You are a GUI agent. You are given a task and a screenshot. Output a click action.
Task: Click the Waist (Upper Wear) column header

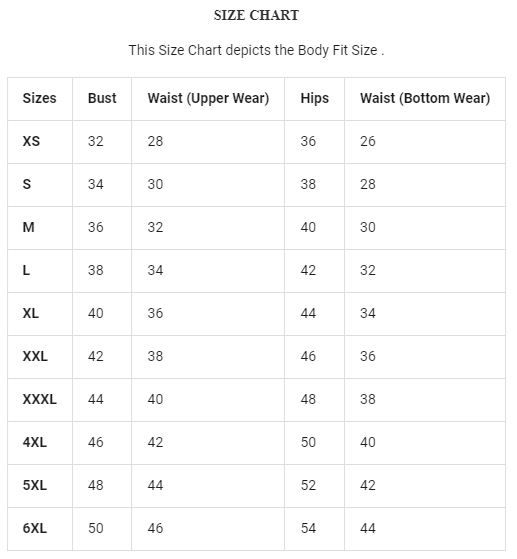coord(208,98)
